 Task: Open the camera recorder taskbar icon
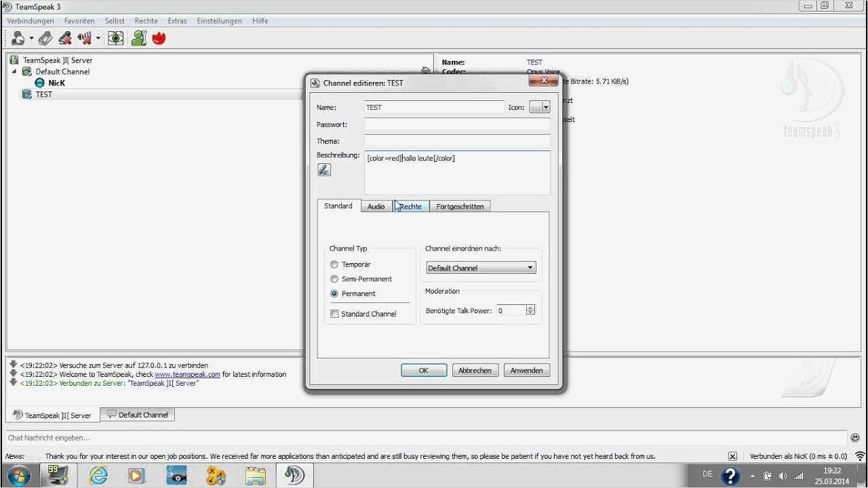pos(176,475)
